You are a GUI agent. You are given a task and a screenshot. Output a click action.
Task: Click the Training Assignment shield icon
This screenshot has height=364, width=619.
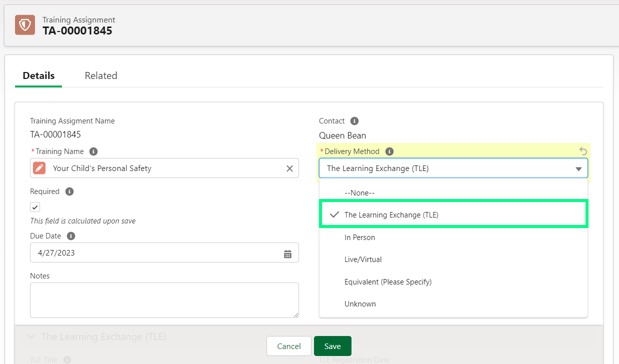(x=24, y=25)
